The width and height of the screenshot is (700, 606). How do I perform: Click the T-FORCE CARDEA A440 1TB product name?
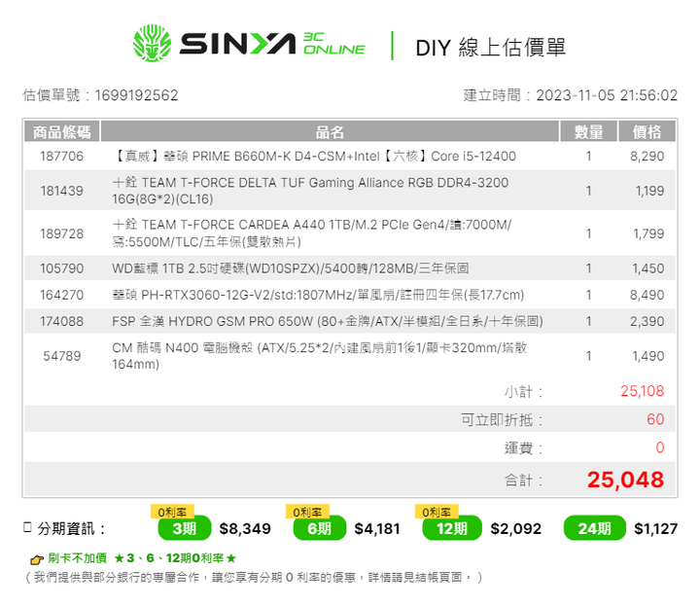click(x=312, y=233)
